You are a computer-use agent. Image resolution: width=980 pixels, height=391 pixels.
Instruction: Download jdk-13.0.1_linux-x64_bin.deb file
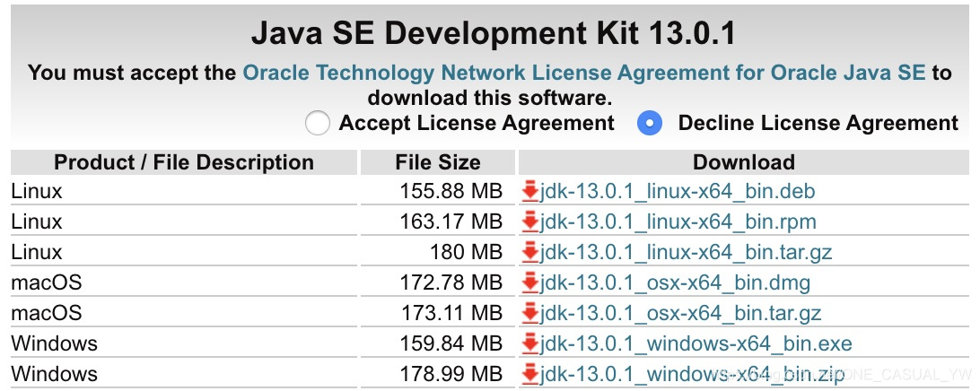pos(678,191)
